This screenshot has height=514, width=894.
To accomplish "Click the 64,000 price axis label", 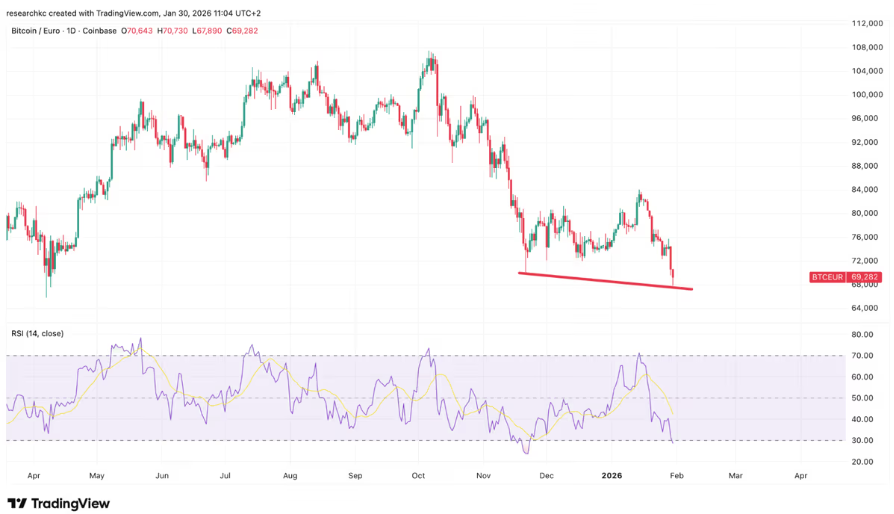I will pyautogui.click(x=865, y=308).
